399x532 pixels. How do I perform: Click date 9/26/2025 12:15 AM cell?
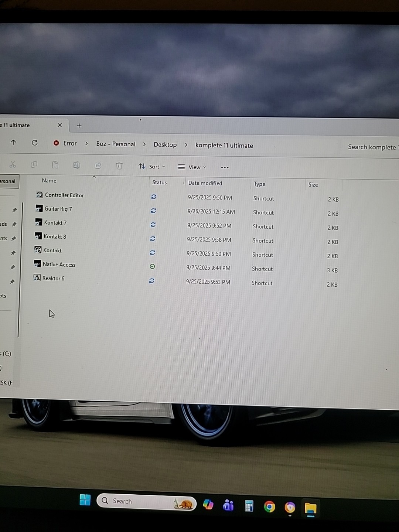pyautogui.click(x=211, y=212)
